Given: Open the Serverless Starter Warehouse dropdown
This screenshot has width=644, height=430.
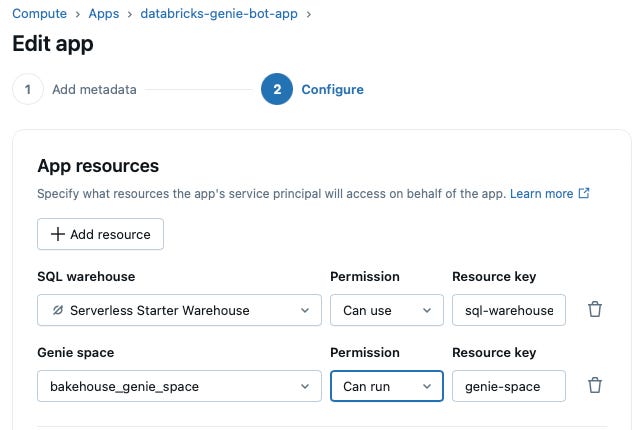Looking at the screenshot, I should point(179,310).
